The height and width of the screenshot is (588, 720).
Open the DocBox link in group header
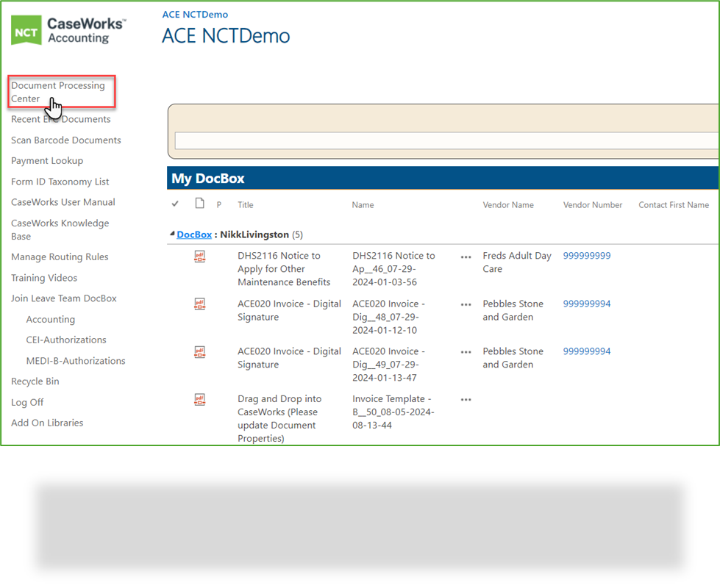pos(193,234)
